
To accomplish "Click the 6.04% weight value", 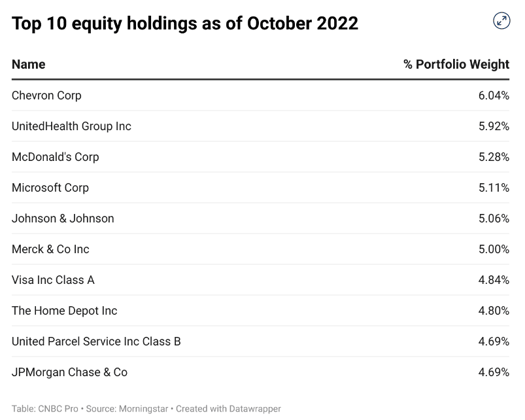I will (494, 96).
